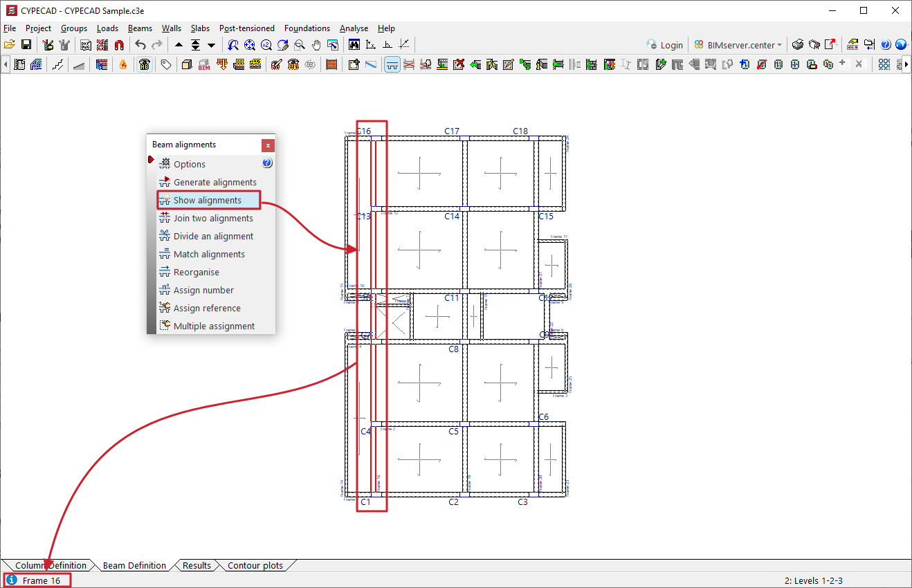Image resolution: width=912 pixels, height=588 pixels.
Task: Expand toolbar overflow arrow at right end
Action: pyautogui.click(x=906, y=64)
